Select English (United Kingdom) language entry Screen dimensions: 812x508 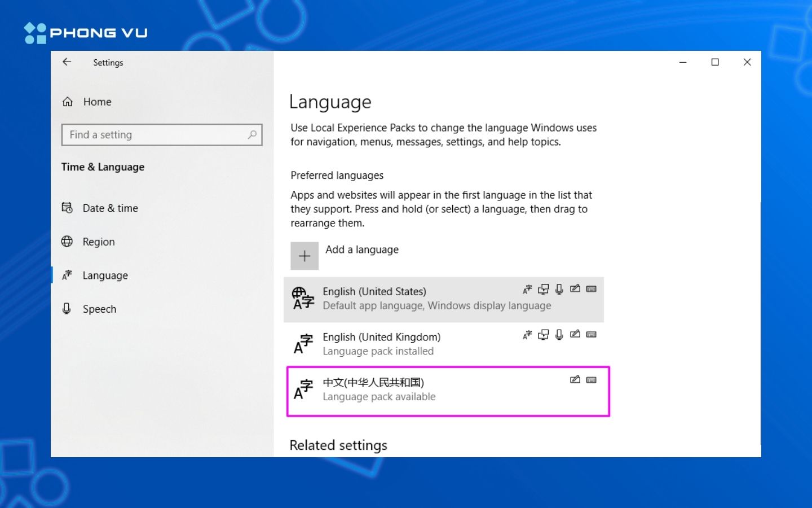(395, 344)
